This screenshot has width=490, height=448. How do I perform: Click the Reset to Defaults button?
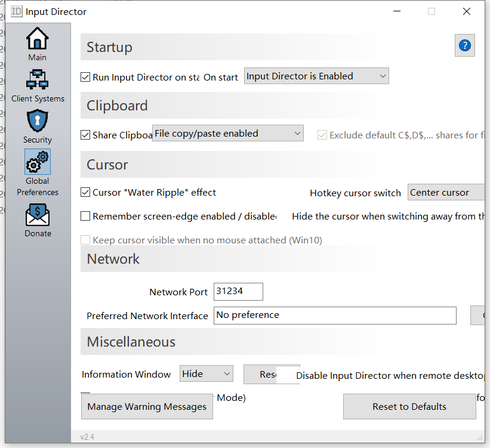pos(409,406)
